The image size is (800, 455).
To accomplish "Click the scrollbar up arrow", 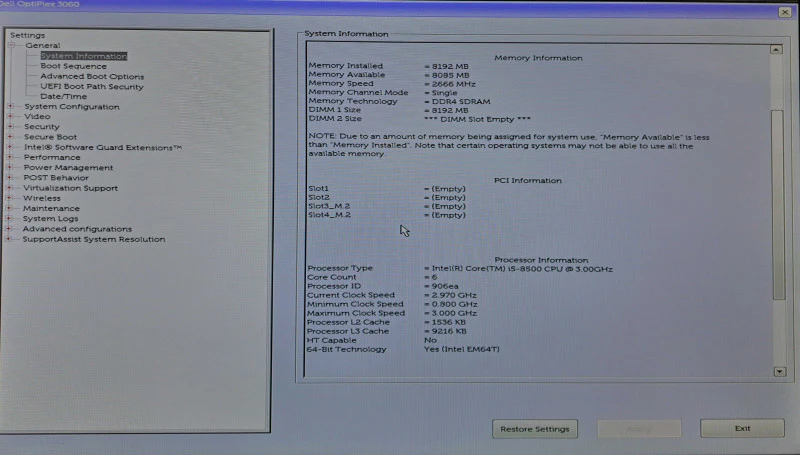I will 776,49.
